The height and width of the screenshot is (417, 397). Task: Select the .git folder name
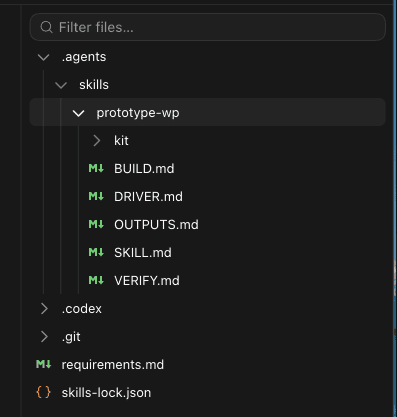point(71,337)
